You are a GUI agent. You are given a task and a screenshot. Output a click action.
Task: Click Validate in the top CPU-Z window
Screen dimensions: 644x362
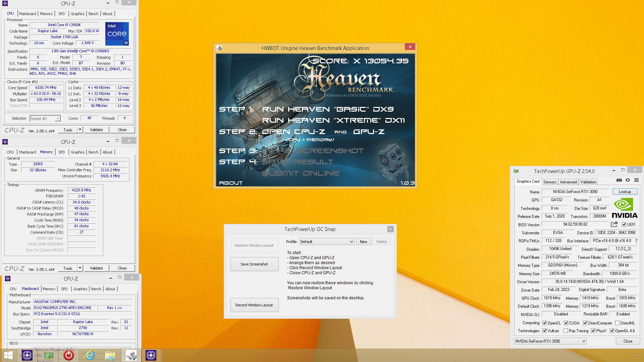[96, 130]
